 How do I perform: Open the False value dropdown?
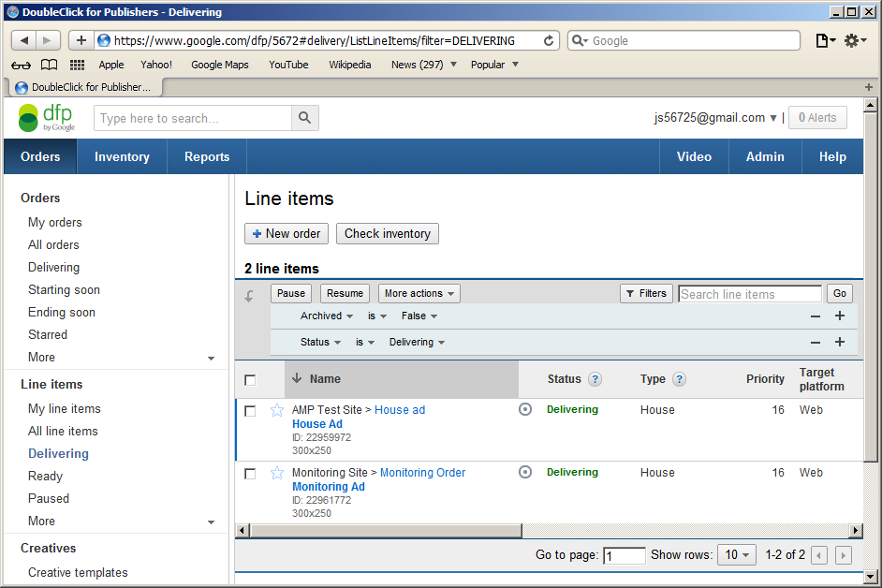click(419, 316)
